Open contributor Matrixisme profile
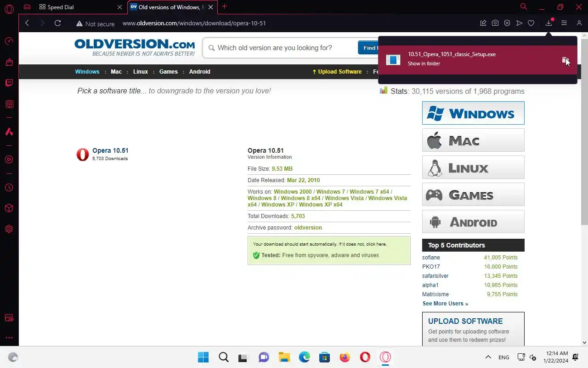Screen dimensions: 588x368 click(435, 294)
